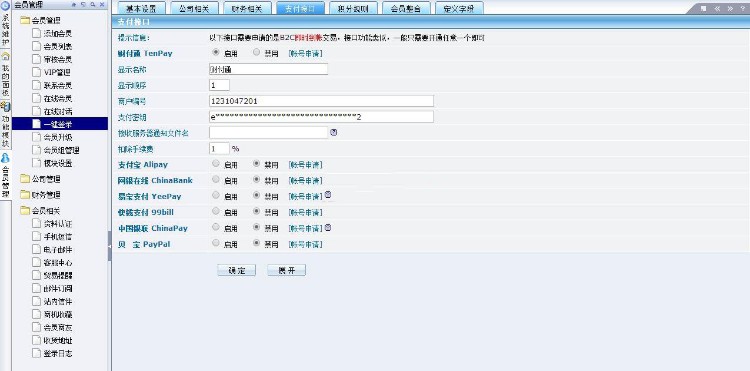Open 在线对话 in the sidebar tree

pyautogui.click(x=58, y=111)
